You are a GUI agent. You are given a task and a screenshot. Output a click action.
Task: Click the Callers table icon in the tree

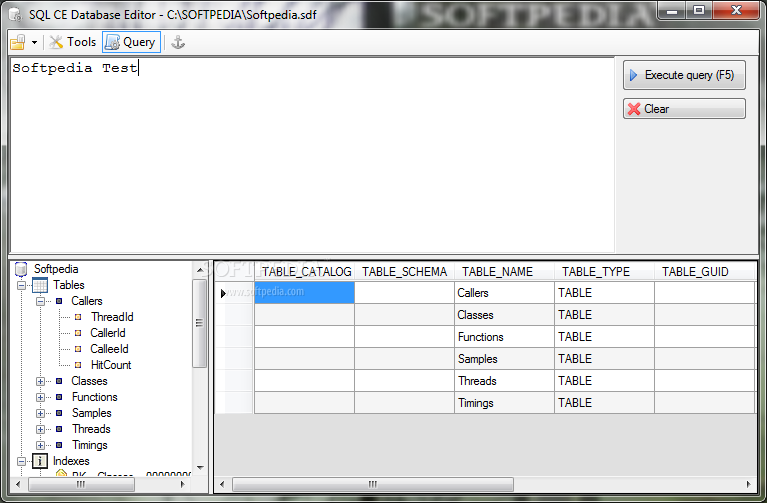click(x=59, y=301)
